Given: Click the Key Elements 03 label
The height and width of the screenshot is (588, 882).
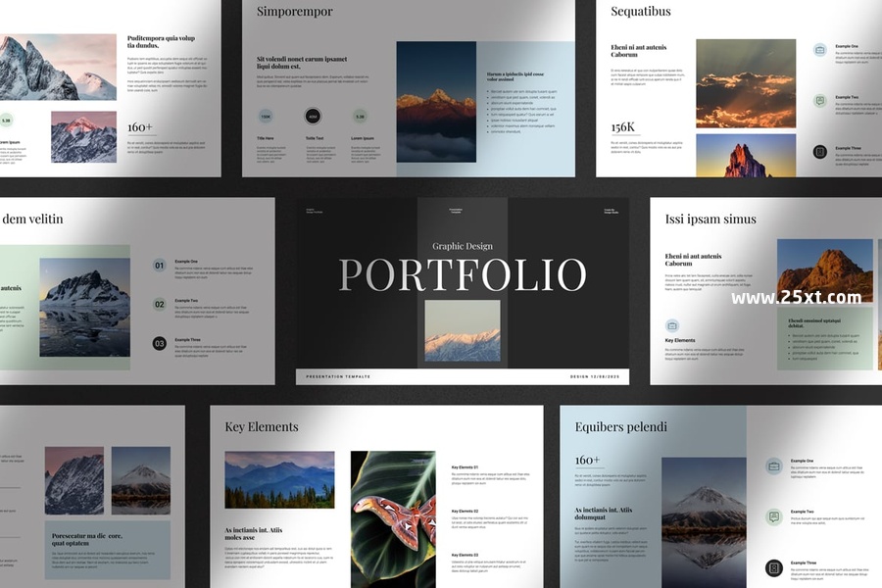Looking at the screenshot, I should click(x=465, y=555).
